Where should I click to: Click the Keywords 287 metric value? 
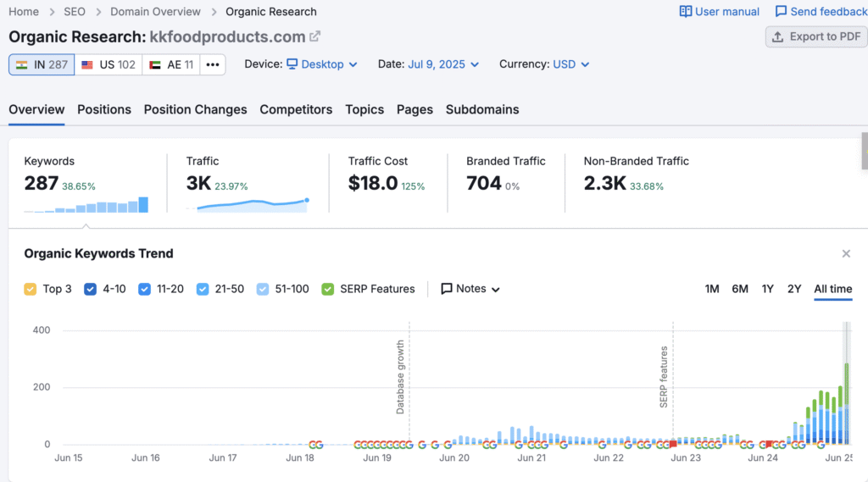click(41, 183)
